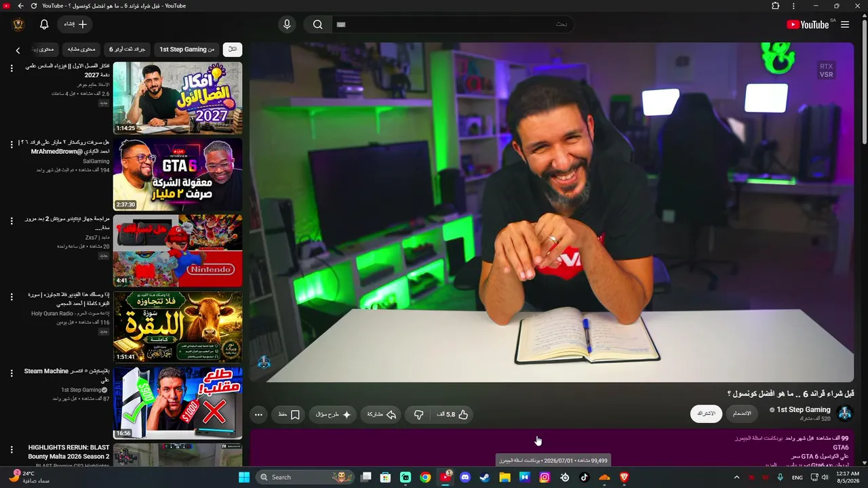Select the 'من 1st Step Gaming' chip
This screenshot has width=868, height=488.
coord(187,49)
